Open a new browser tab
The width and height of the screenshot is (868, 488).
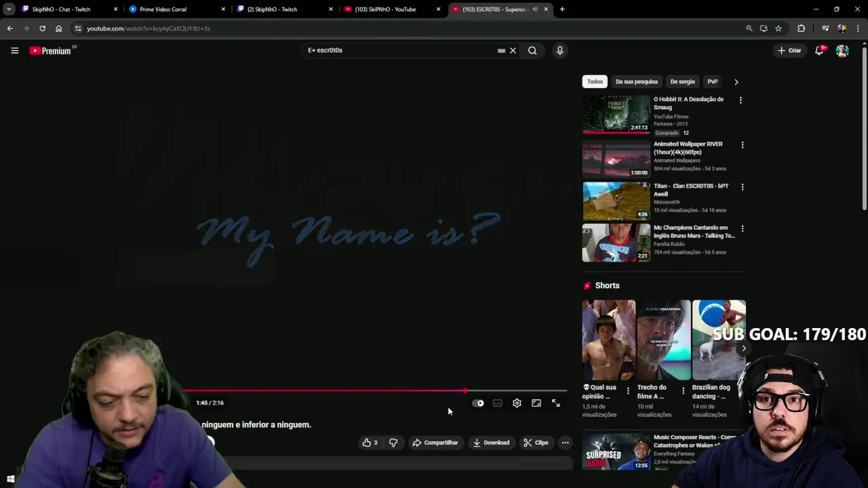[x=562, y=9]
